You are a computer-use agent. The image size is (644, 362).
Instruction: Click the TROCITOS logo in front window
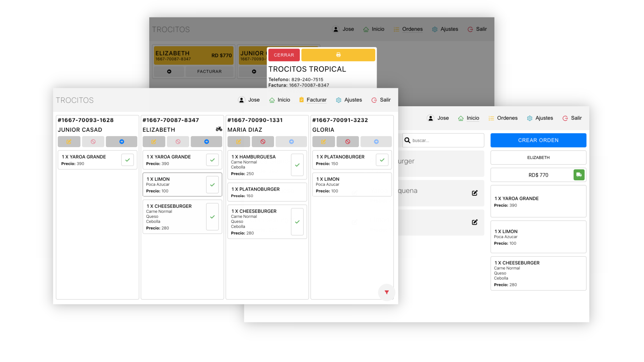tap(75, 100)
